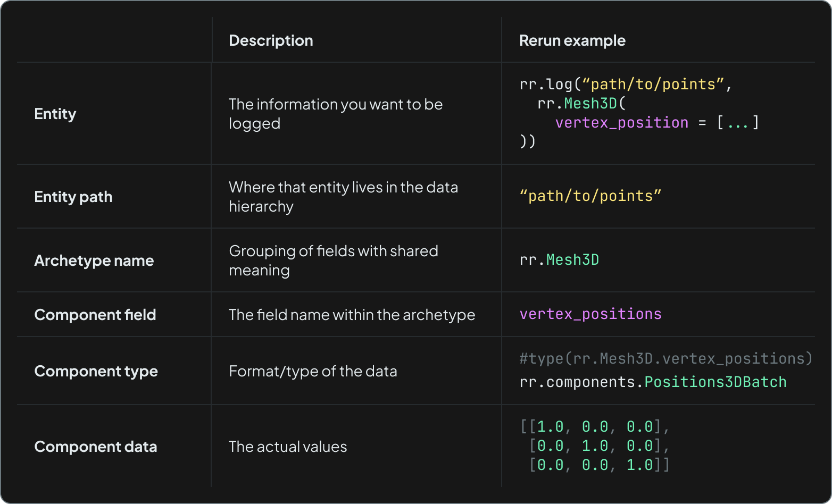Click the Rerun example column header

point(572,40)
